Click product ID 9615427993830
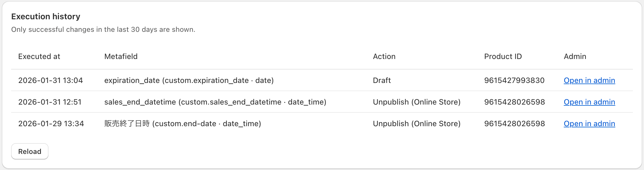This screenshot has width=644, height=170. [x=514, y=80]
